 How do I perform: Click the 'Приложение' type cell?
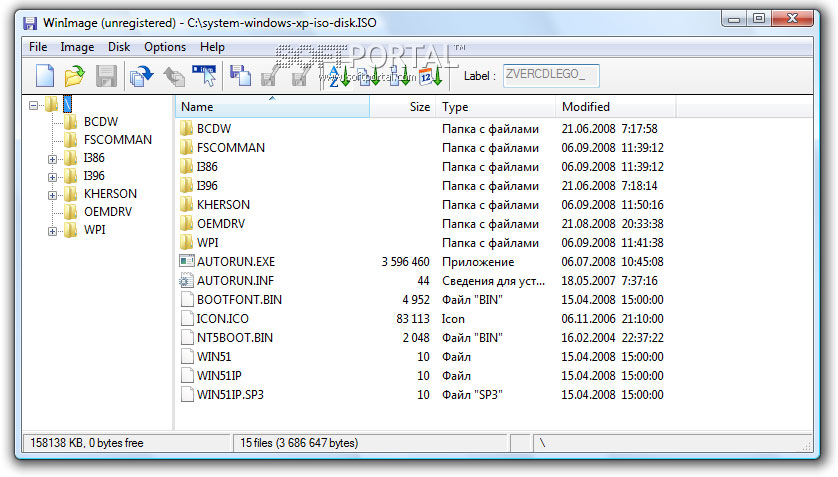(x=478, y=262)
